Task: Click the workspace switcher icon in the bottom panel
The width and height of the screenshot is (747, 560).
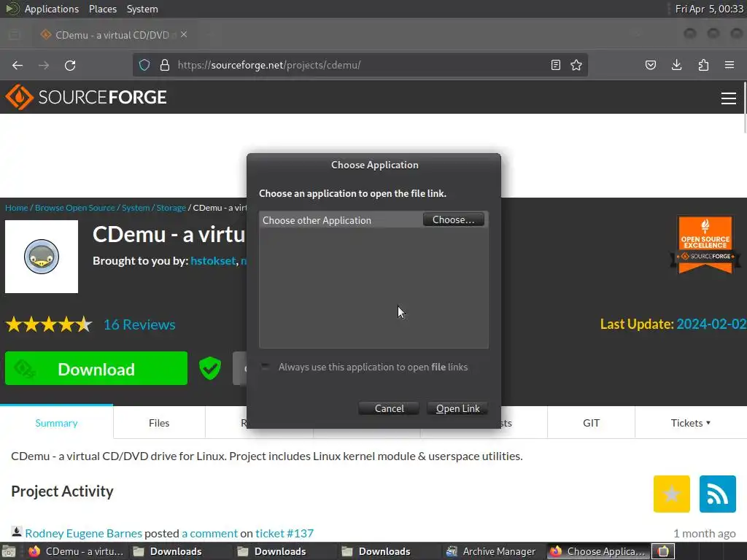Action: tap(663, 551)
